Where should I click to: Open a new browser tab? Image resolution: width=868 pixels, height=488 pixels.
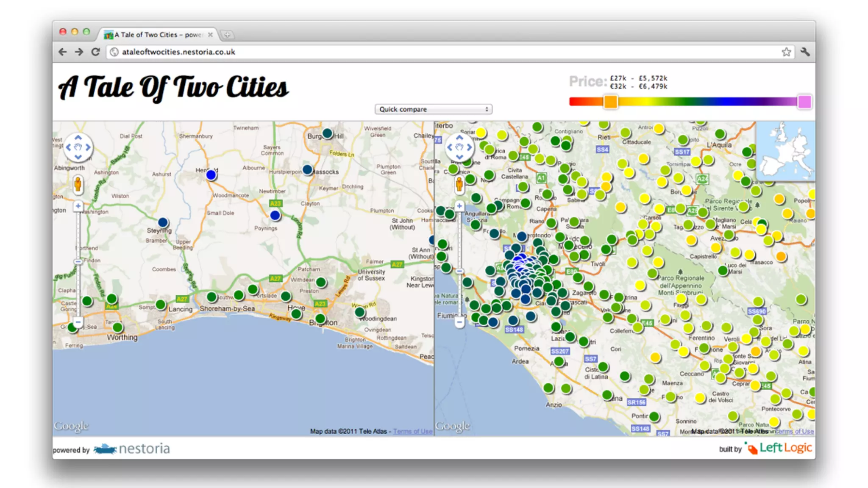(227, 35)
